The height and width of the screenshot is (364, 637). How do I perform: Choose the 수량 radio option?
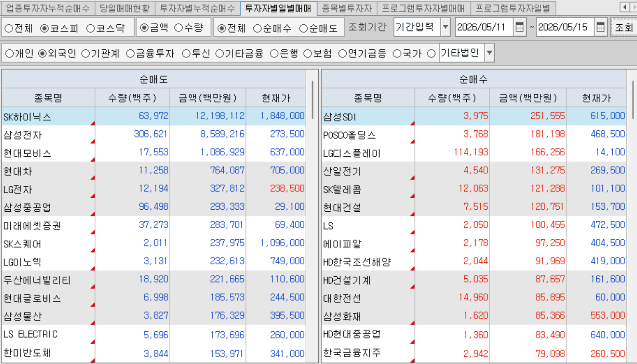179,28
